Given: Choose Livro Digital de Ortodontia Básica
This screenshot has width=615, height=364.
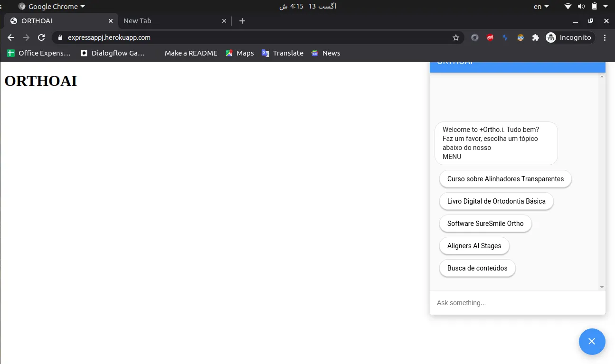Looking at the screenshot, I should [x=496, y=201].
